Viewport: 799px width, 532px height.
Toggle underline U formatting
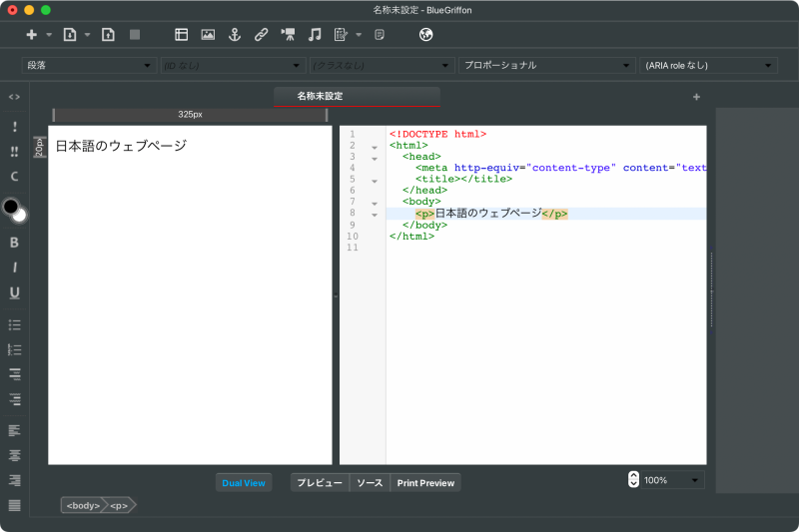pos(14,292)
